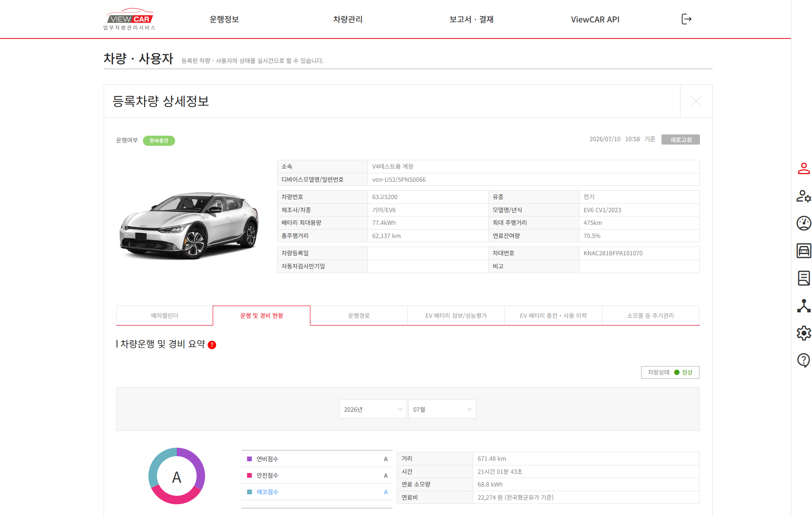The height and width of the screenshot is (517, 812).
Task: Click the logout icon in header
Action: [686, 19]
